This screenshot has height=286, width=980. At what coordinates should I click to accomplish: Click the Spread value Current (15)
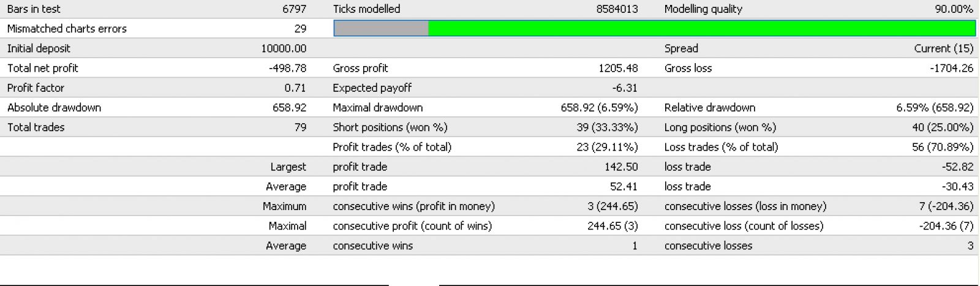pos(943,48)
